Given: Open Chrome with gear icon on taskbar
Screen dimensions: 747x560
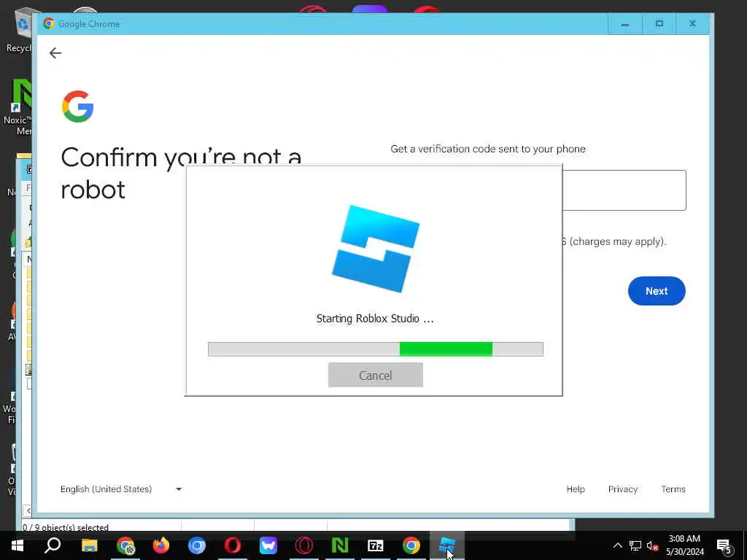Looking at the screenshot, I should pyautogui.click(x=125, y=545).
